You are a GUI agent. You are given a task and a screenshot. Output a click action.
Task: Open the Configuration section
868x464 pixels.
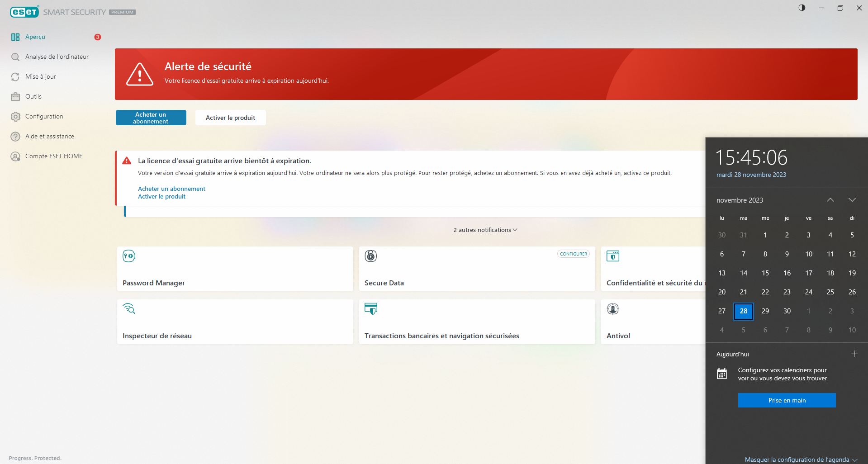click(x=44, y=117)
